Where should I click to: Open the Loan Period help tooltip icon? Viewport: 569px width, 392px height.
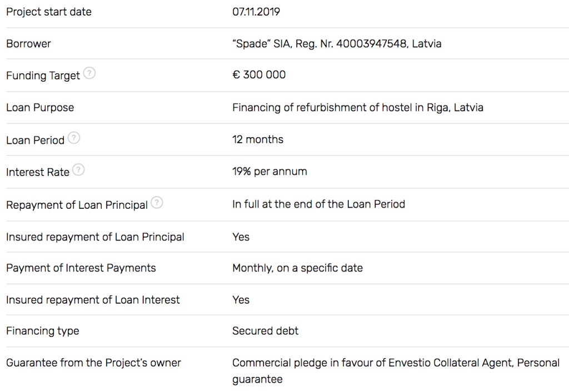(x=74, y=138)
